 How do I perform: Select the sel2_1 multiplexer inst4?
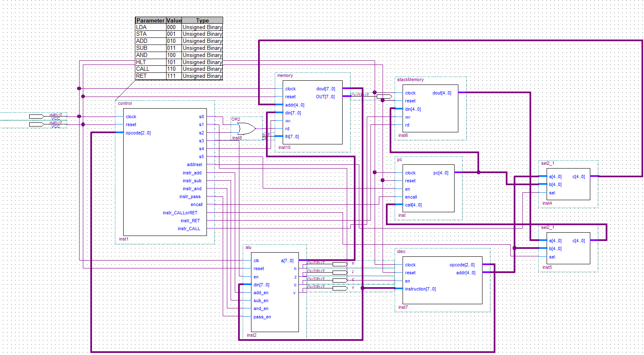568,183
